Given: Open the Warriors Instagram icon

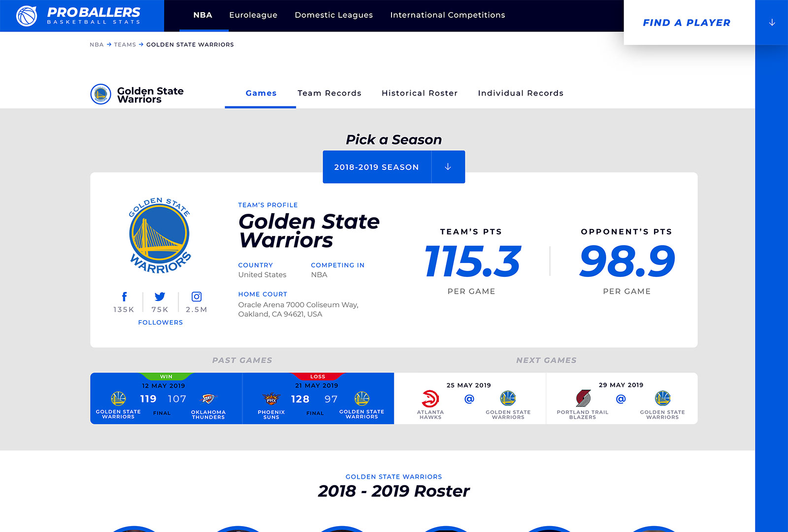Looking at the screenshot, I should tap(197, 297).
